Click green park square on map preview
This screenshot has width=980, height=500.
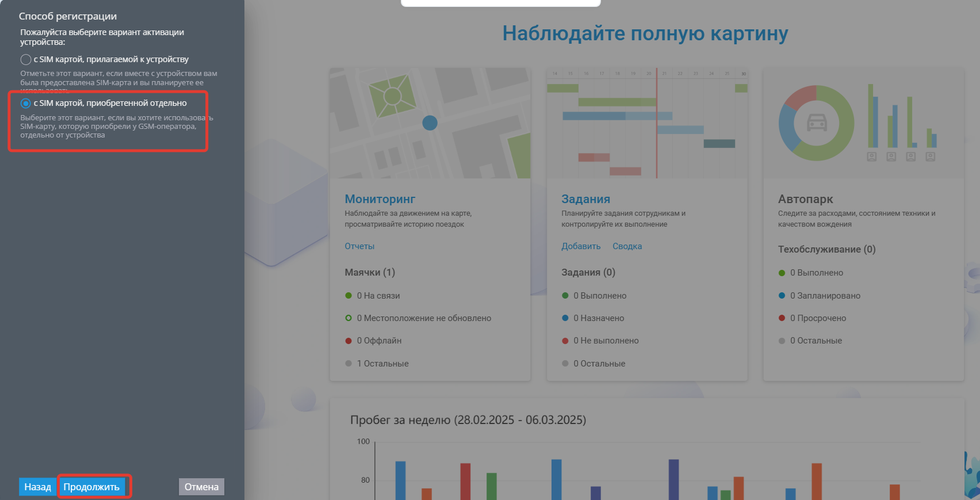392,96
